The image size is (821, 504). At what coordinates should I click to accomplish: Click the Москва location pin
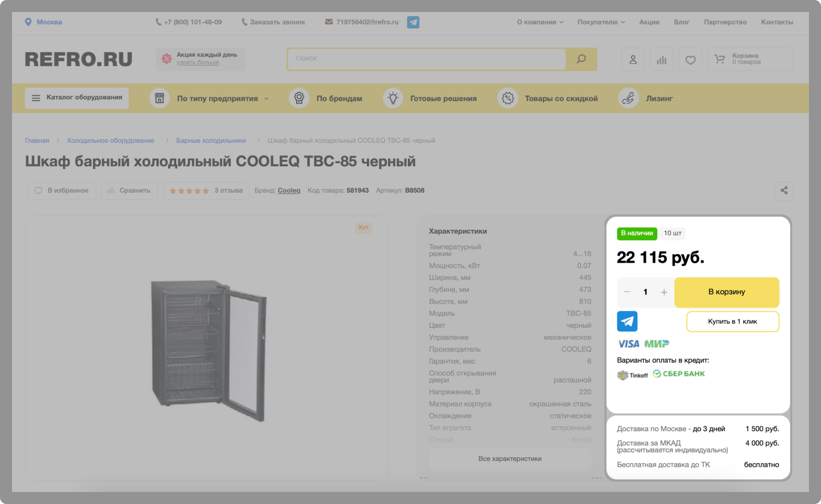[28, 22]
